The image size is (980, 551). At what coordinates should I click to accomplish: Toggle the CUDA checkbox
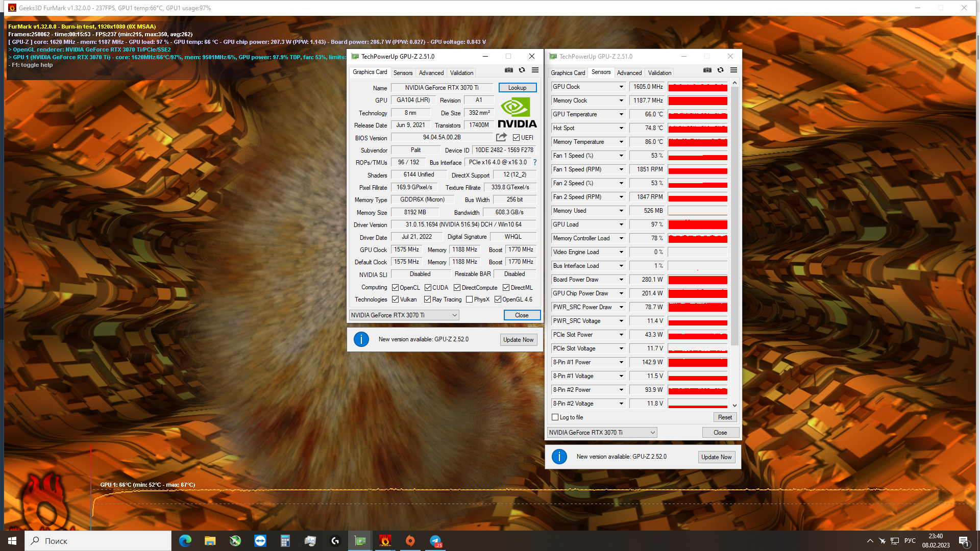[428, 288]
